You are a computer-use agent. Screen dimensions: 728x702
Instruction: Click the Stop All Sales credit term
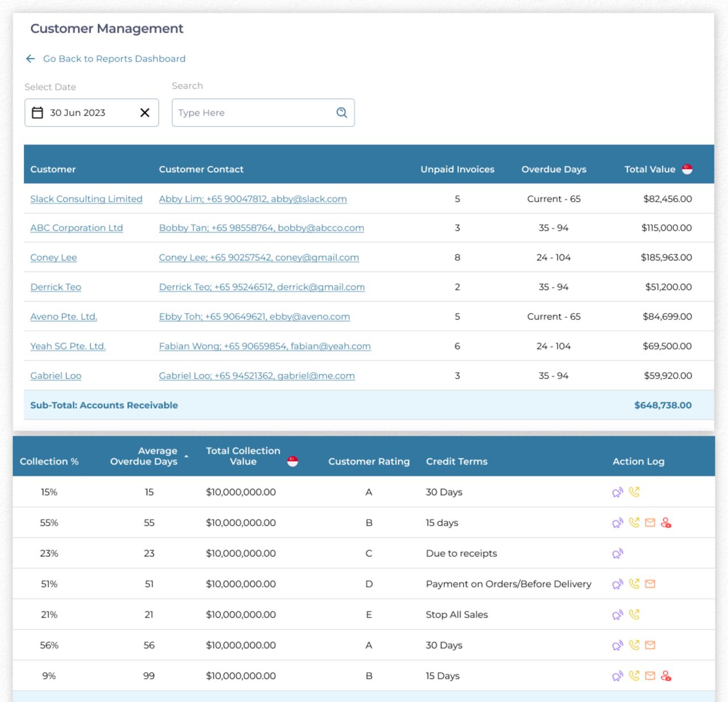point(457,614)
